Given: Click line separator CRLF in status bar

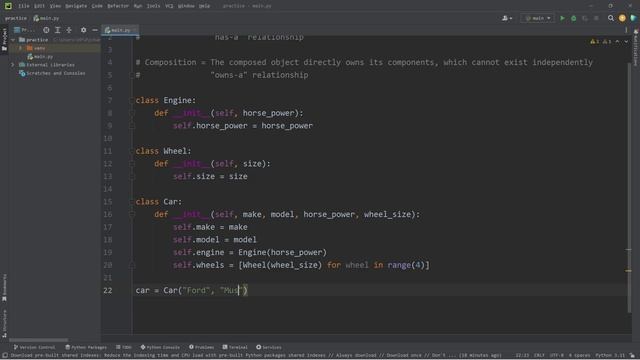Looking at the screenshot, I should (539, 356).
